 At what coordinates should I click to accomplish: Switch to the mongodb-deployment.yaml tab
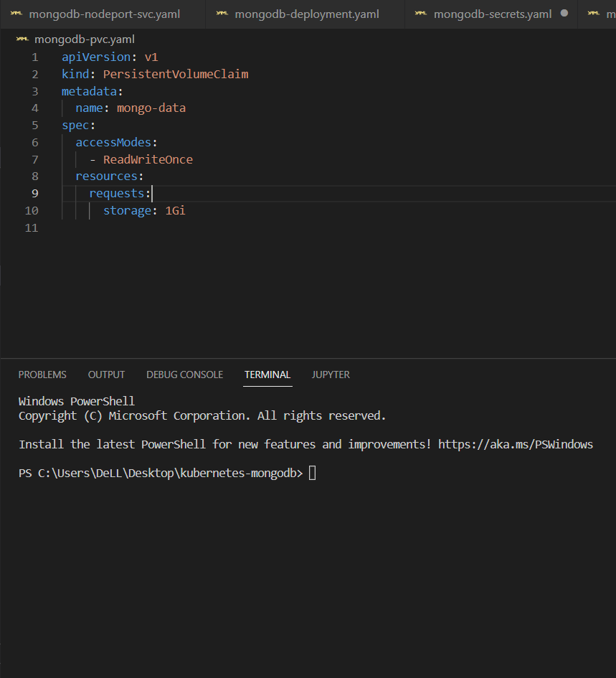[306, 14]
